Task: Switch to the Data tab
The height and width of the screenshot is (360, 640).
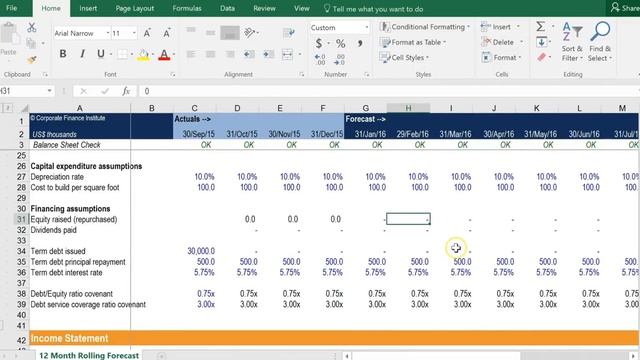Action: (x=227, y=8)
